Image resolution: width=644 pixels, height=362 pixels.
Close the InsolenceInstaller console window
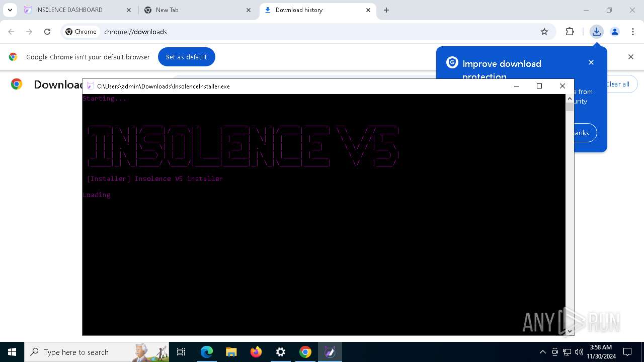(x=562, y=86)
